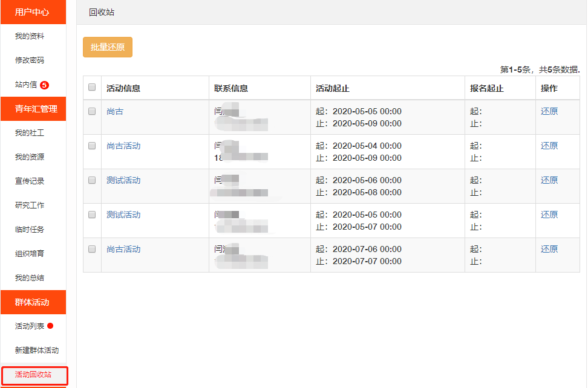
Task: Open 尚古活动 starting 2020-07-06
Action: [x=123, y=249]
